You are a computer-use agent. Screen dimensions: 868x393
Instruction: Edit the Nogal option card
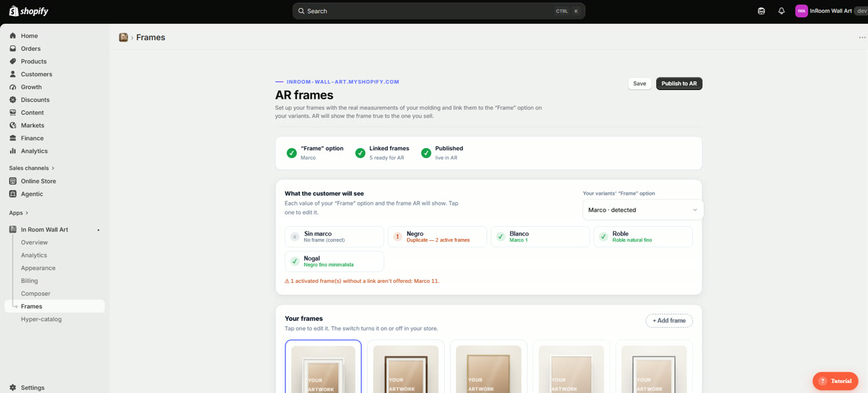click(x=335, y=262)
